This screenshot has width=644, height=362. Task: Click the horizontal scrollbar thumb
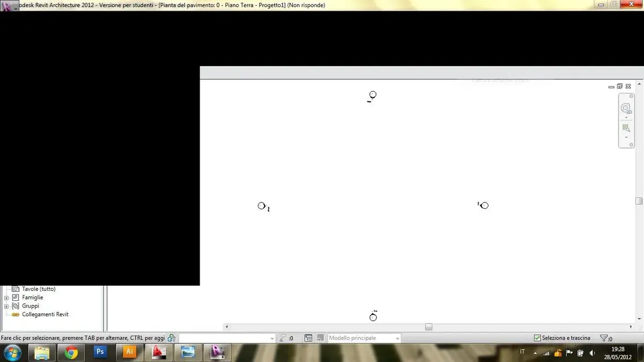[429, 327]
